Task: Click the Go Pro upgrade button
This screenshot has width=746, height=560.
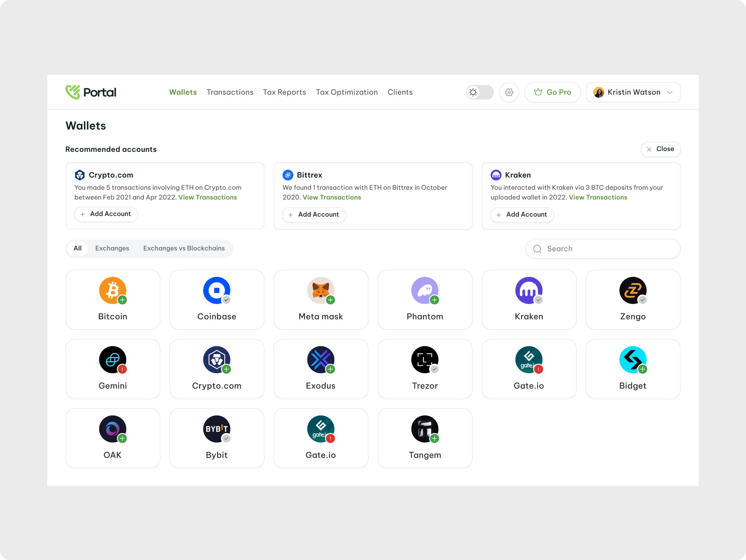Action: click(552, 92)
